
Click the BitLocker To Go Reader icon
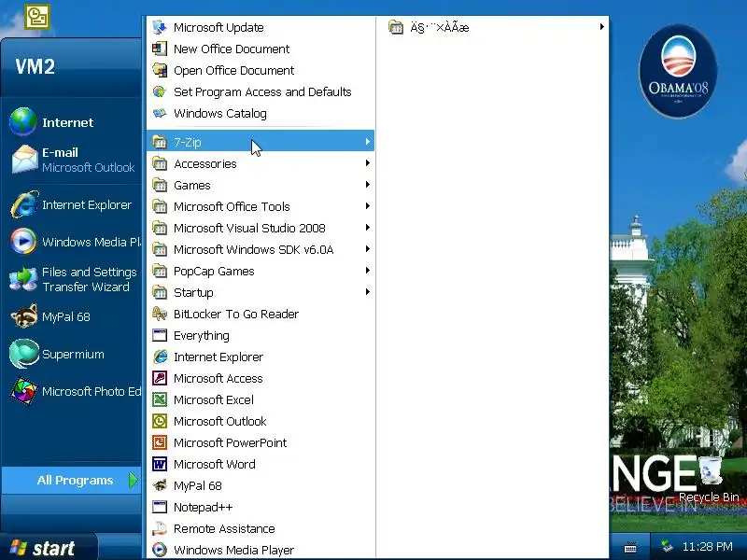pos(160,314)
